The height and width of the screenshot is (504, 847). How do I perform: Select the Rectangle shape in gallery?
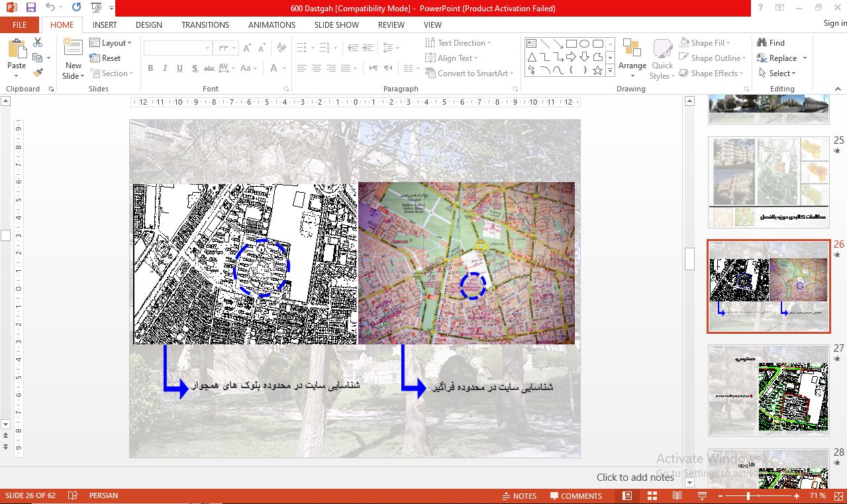click(x=571, y=44)
